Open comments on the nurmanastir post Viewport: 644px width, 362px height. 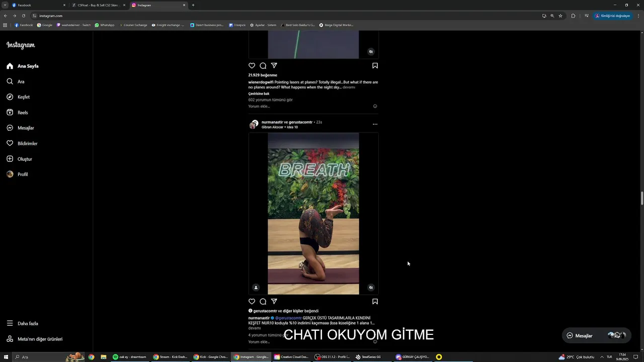tap(263, 302)
